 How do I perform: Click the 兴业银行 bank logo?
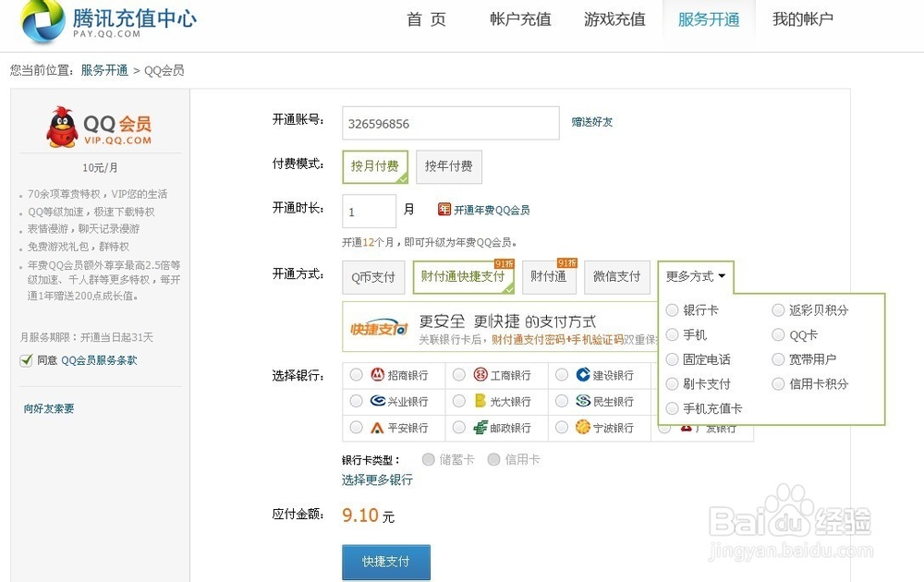[377, 401]
